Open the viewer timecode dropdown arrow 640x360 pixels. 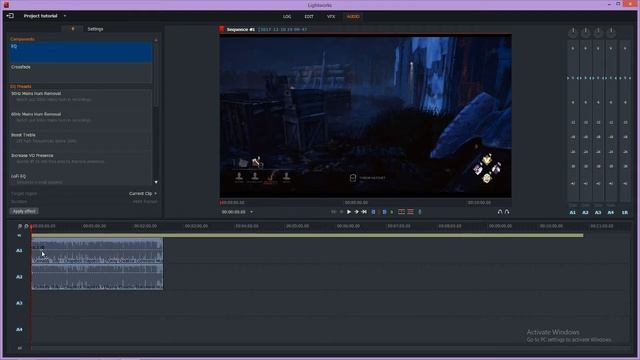(251, 212)
